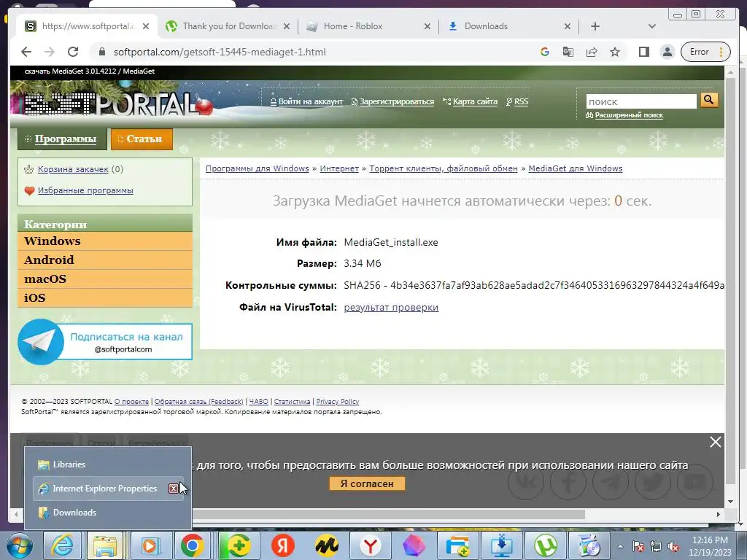The height and width of the screenshot is (560, 747).
Task: Click the address bar URL
Action: pos(220,52)
